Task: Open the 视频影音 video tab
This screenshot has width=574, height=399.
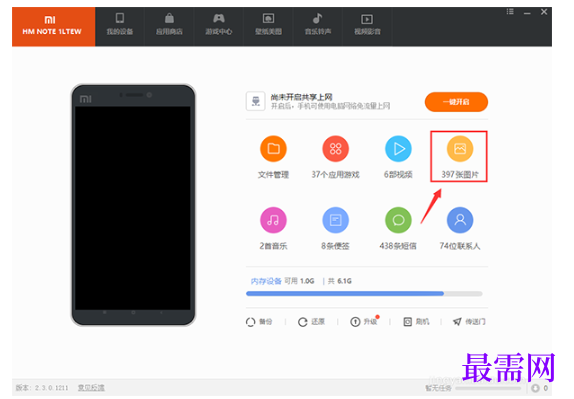Action: pyautogui.click(x=367, y=25)
